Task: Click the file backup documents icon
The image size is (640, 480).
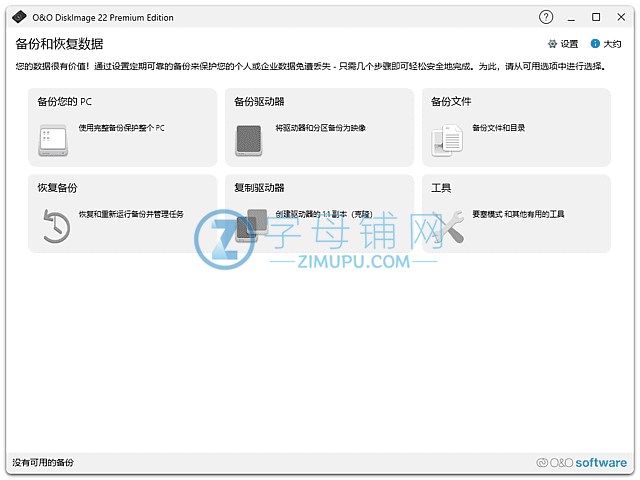Action: point(446,139)
